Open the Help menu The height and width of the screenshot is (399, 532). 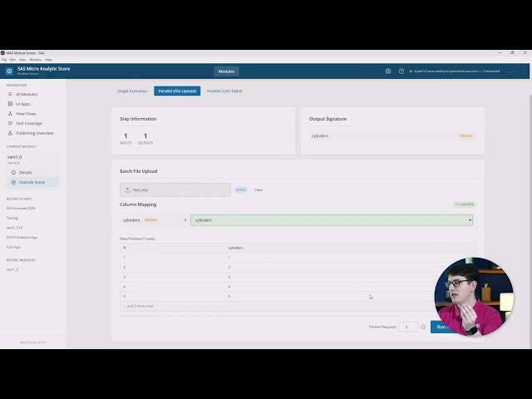[x=48, y=59]
